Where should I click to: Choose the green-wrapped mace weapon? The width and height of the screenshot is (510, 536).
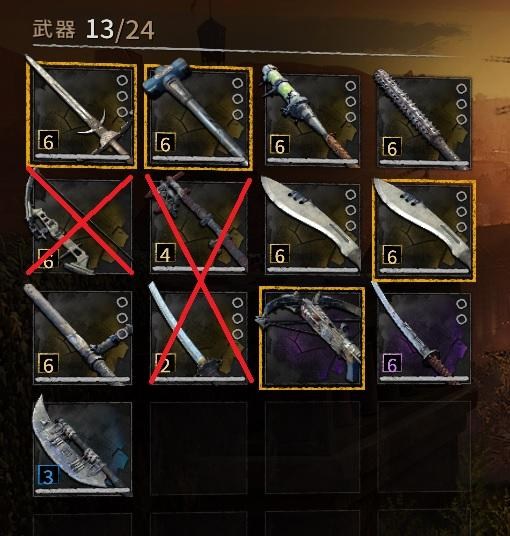coord(312,120)
